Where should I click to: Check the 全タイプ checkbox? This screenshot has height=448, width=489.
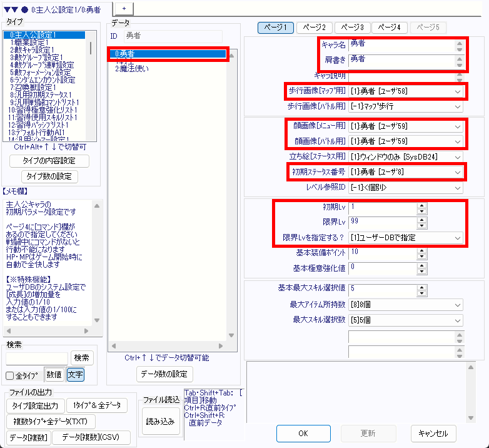click(x=10, y=375)
